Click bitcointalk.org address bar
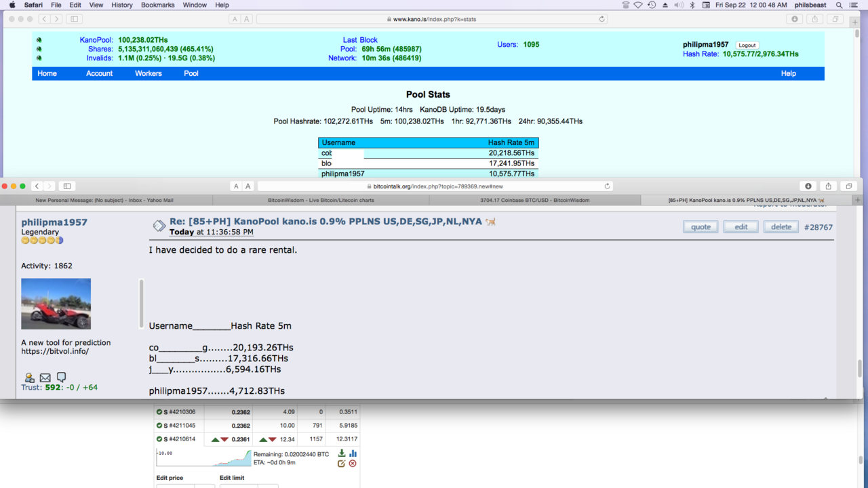 (x=435, y=186)
